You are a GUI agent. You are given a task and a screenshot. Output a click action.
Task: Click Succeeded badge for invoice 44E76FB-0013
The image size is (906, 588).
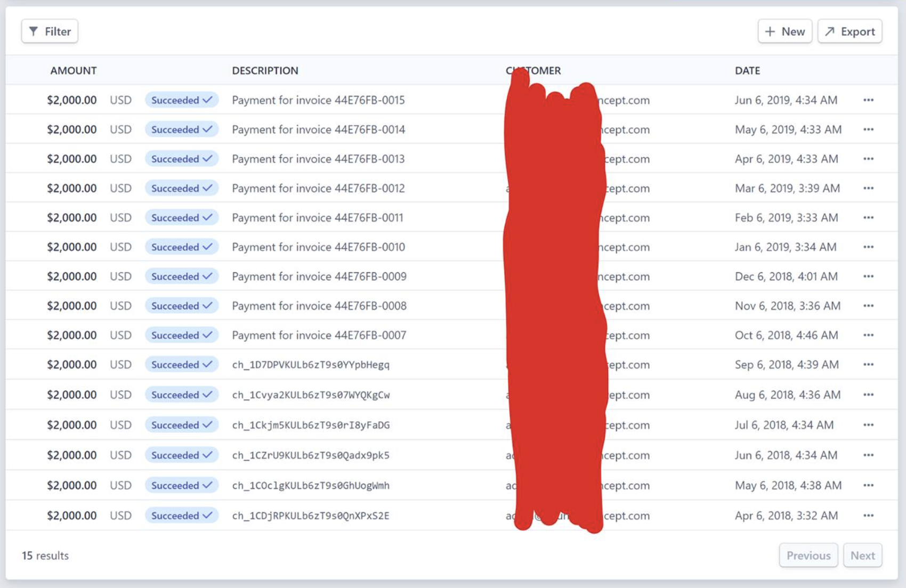pyautogui.click(x=181, y=159)
